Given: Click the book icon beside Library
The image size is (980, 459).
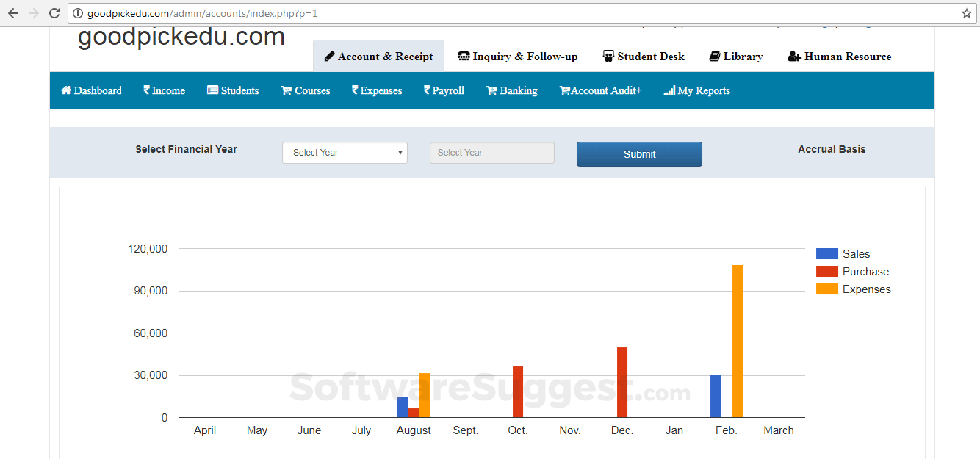Looking at the screenshot, I should 714,57.
